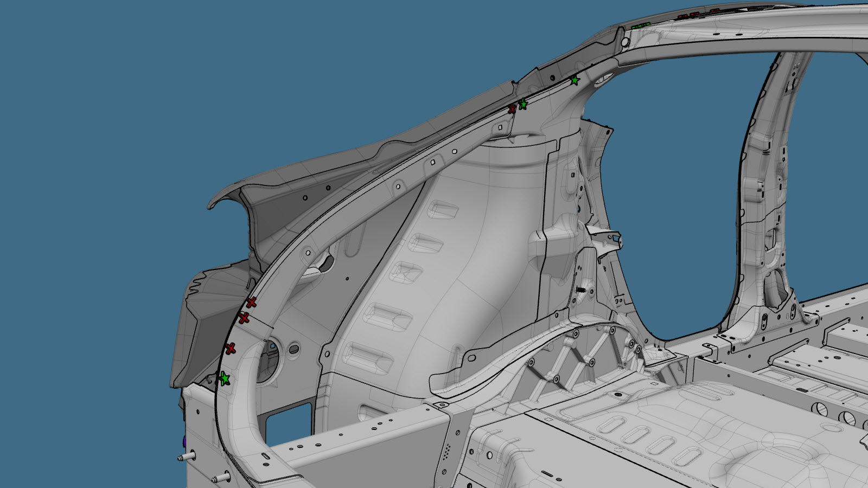Click the leftmost red dashed roof marker

tap(683, 16)
